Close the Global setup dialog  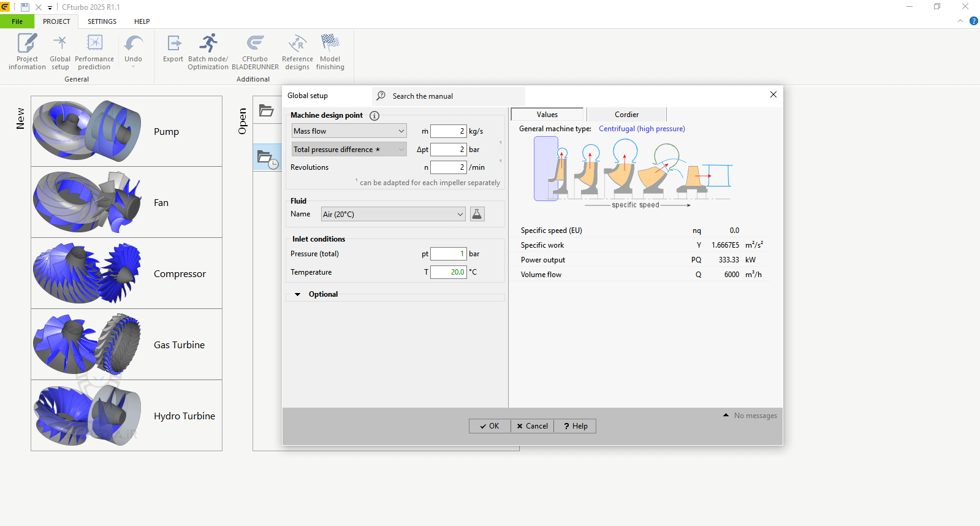[x=773, y=94]
